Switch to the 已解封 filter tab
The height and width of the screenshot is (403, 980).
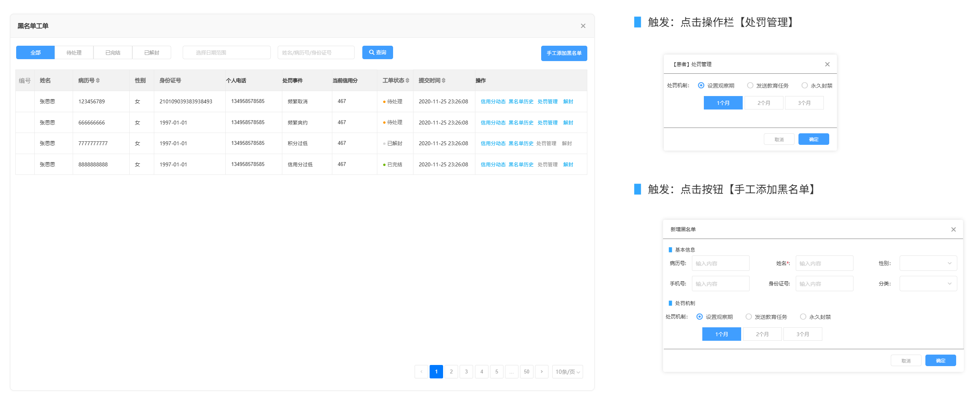(x=152, y=53)
